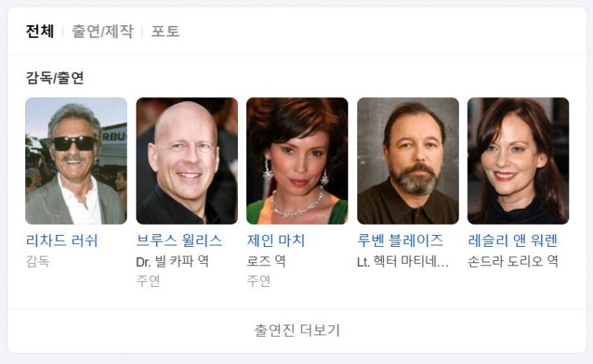This screenshot has width=593, height=364.
Task: Select the photo above 루벤 블레이즈
Action: (408, 161)
